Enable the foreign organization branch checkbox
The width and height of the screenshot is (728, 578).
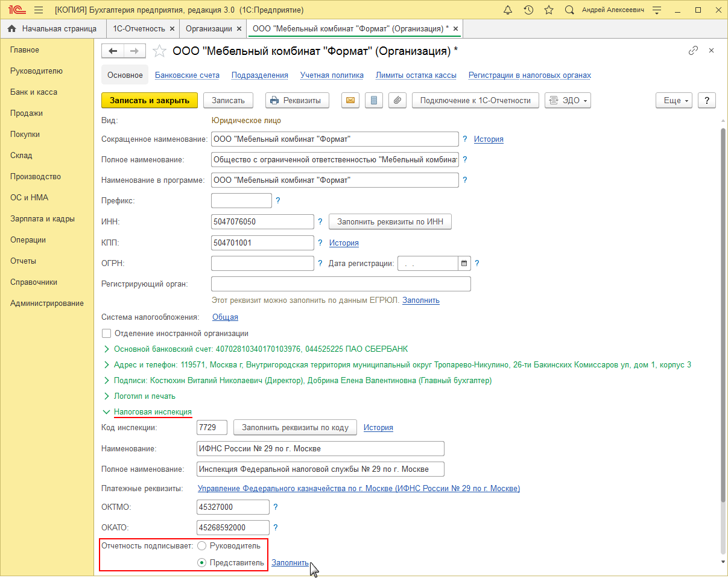(x=107, y=333)
